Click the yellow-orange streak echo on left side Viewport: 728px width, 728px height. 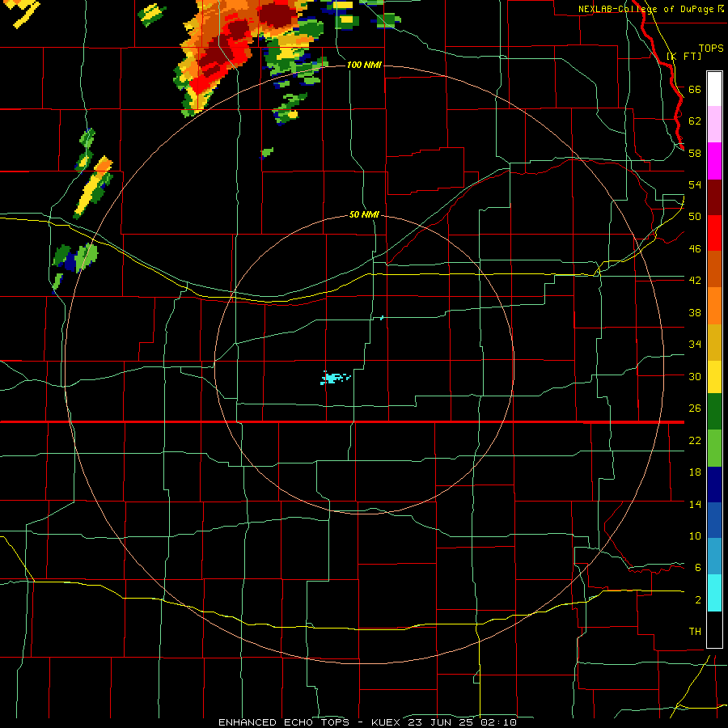point(93,188)
